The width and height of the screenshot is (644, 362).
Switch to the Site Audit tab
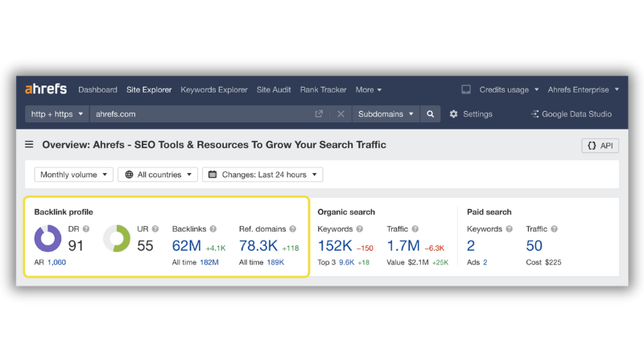point(274,89)
